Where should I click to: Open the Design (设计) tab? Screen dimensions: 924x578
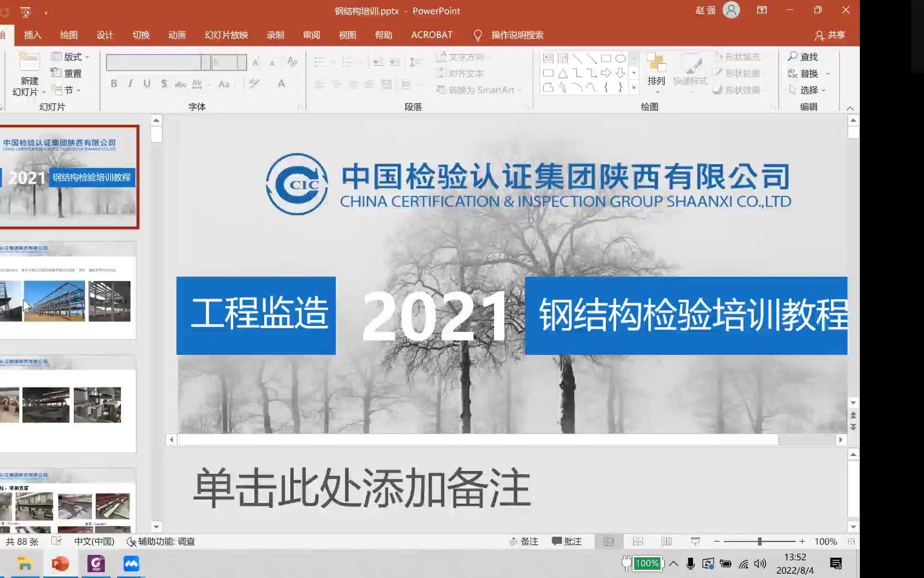point(105,35)
